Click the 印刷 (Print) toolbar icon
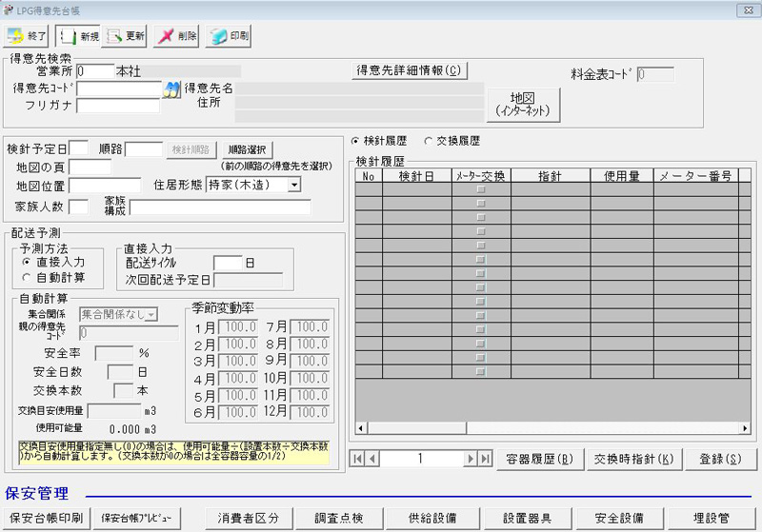This screenshot has width=762, height=532. pos(229,36)
